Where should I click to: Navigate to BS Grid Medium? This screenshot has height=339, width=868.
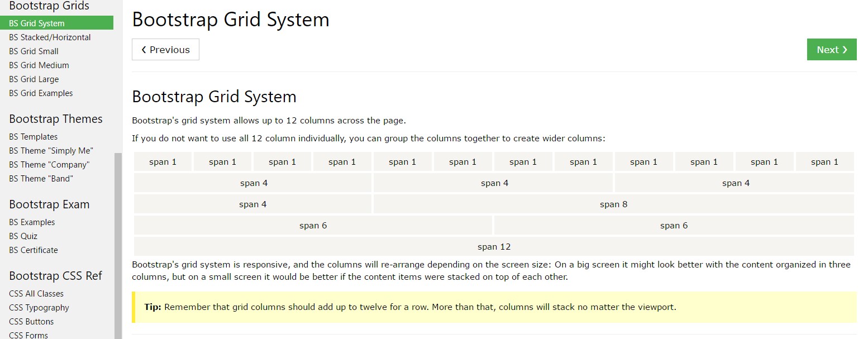(x=39, y=65)
